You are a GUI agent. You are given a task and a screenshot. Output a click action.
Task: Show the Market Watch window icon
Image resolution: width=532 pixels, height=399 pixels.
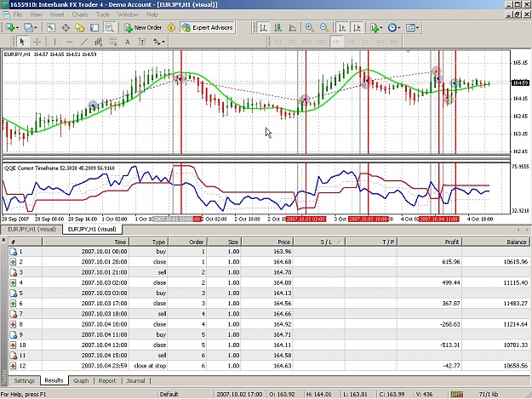pos(51,28)
